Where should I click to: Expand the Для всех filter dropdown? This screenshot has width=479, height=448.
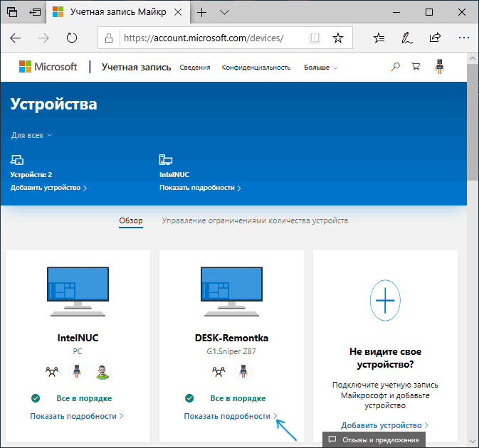coord(31,135)
